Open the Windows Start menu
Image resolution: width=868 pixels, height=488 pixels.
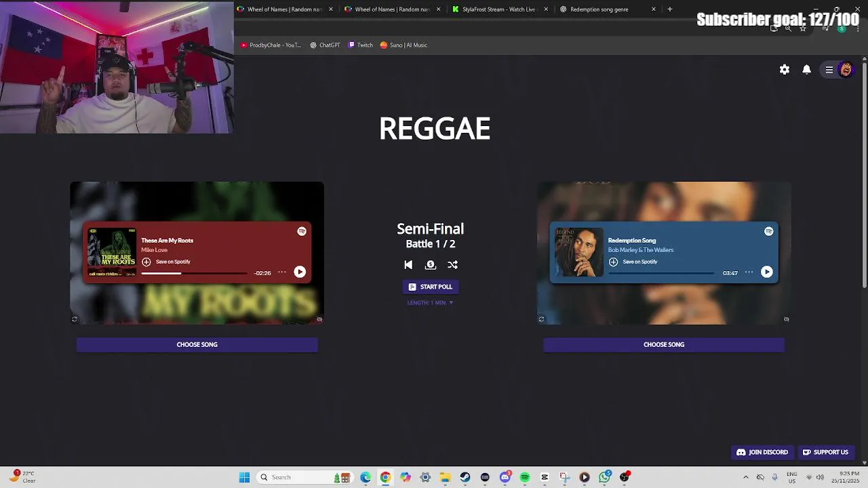[x=244, y=477]
